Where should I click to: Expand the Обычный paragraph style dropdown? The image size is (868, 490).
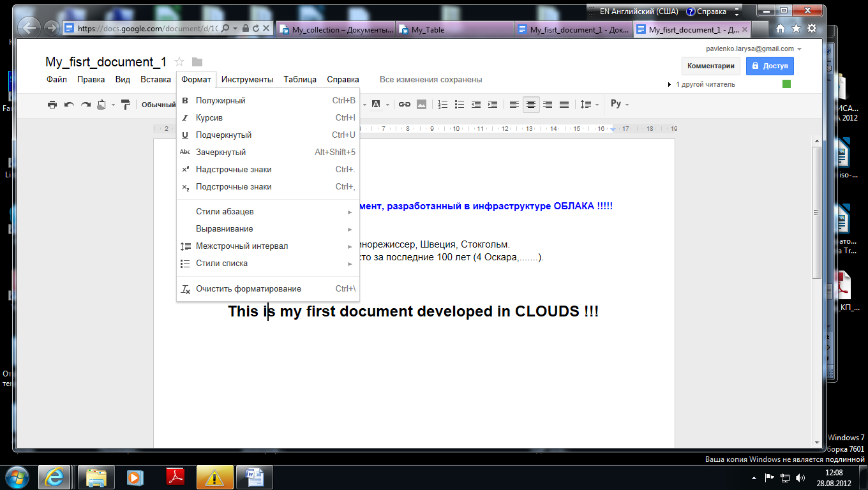point(158,105)
